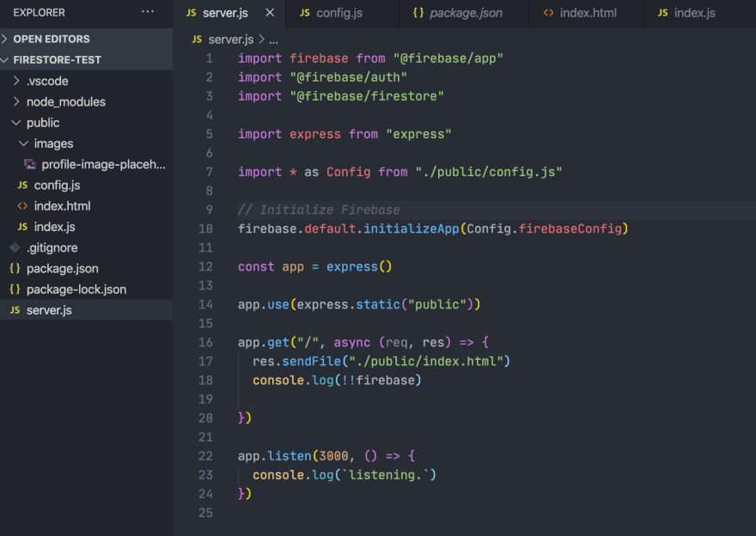This screenshot has width=756, height=536.
Task: Click the HTML icon beside index.html in tree
Action: (22, 206)
